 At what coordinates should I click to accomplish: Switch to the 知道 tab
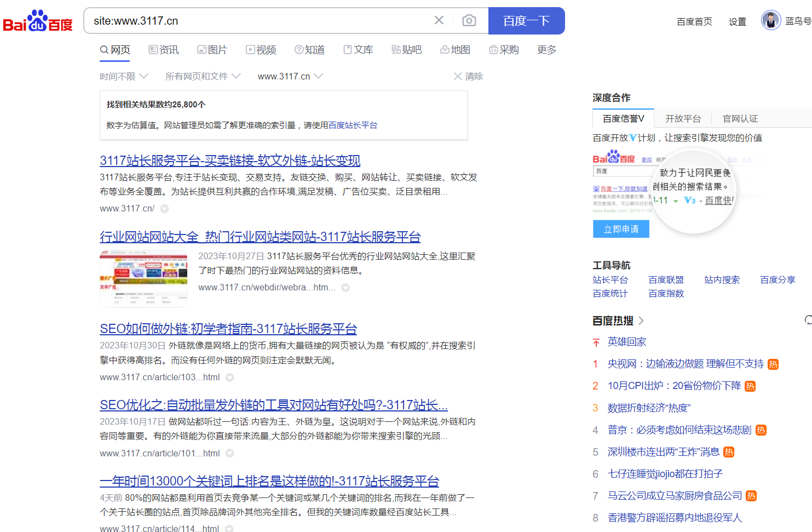pyautogui.click(x=309, y=50)
